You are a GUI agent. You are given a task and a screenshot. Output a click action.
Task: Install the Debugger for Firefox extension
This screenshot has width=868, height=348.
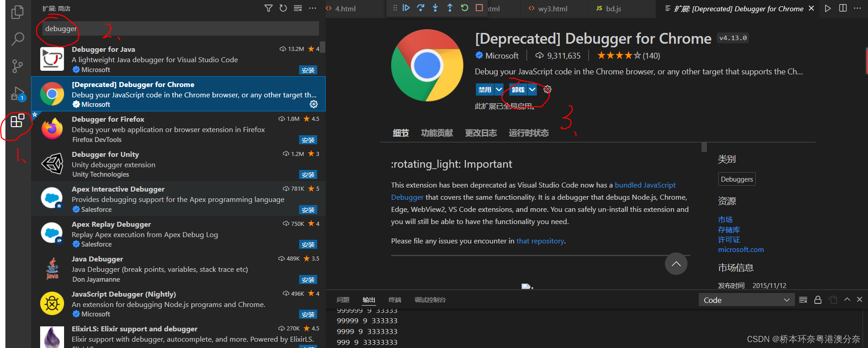pos(308,140)
